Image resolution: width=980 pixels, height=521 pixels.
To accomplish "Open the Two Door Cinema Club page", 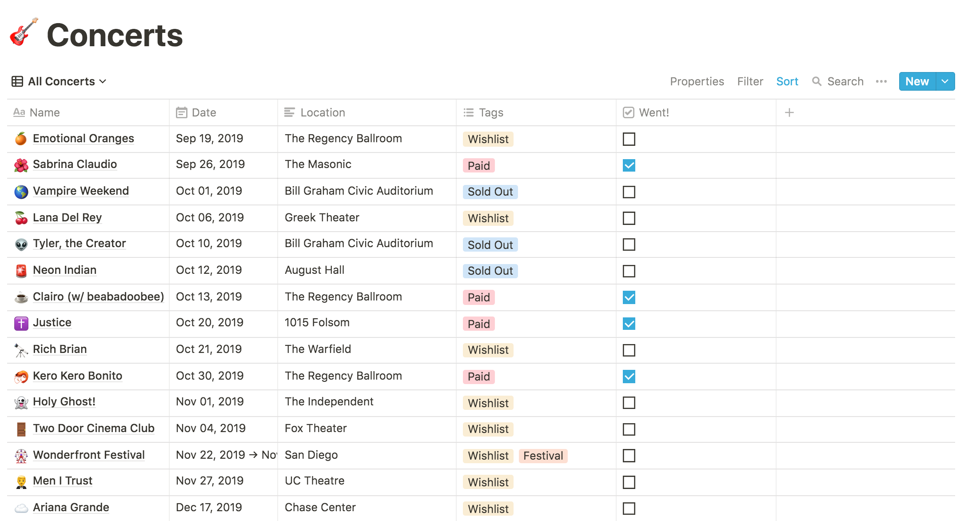I will (x=94, y=429).
